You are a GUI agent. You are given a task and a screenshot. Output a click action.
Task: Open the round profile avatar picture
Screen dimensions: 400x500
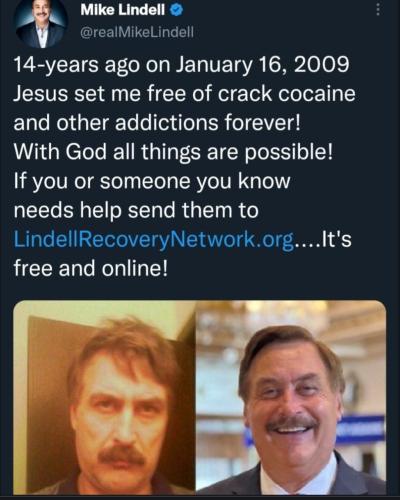(41, 24)
